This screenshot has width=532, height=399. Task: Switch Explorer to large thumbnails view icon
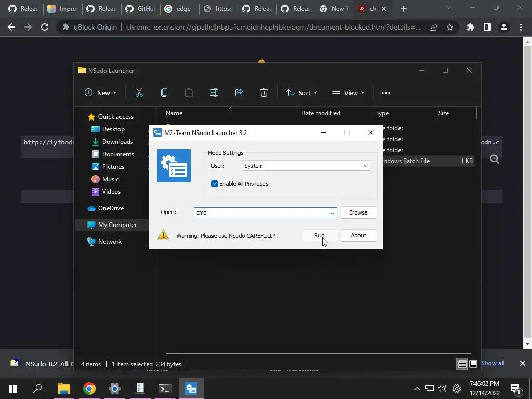tap(473, 364)
